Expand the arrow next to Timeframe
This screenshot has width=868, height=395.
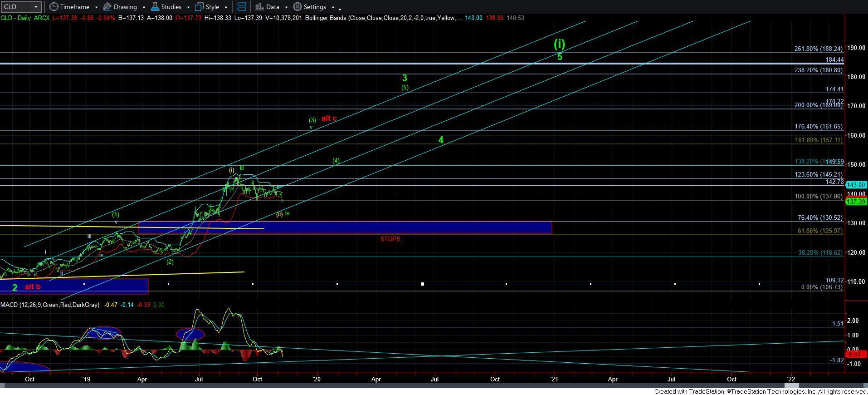[96, 7]
